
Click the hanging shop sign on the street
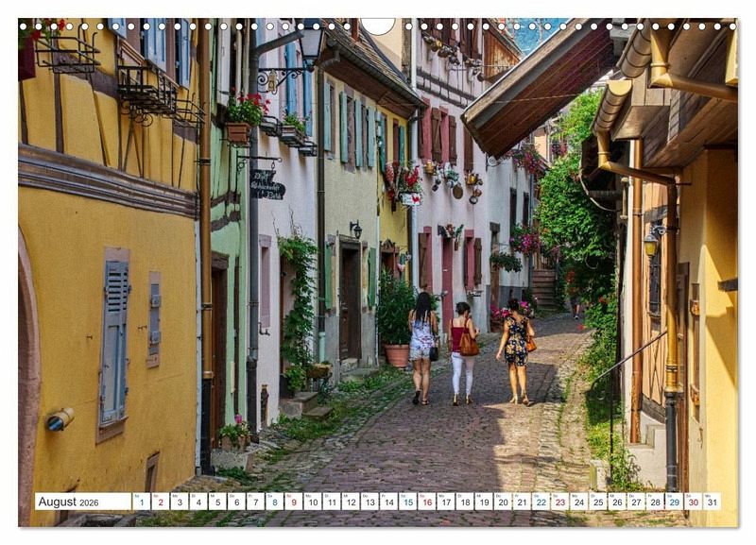267,184
